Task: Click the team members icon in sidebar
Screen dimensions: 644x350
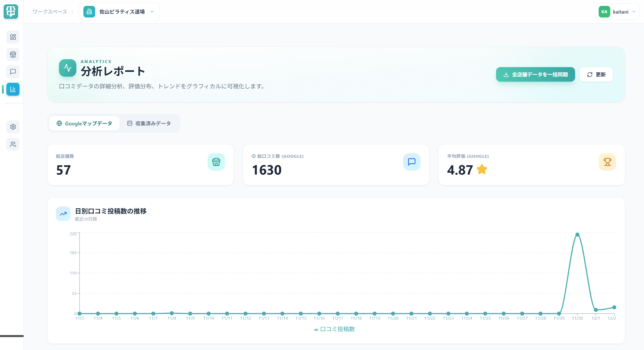Action: (13, 144)
